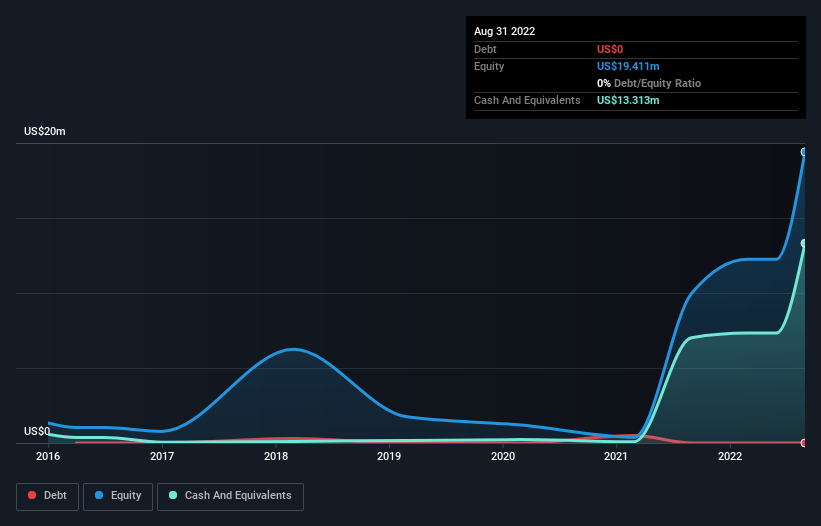Click the 2019 x-axis label
The width and height of the screenshot is (821, 526).
click(389, 456)
